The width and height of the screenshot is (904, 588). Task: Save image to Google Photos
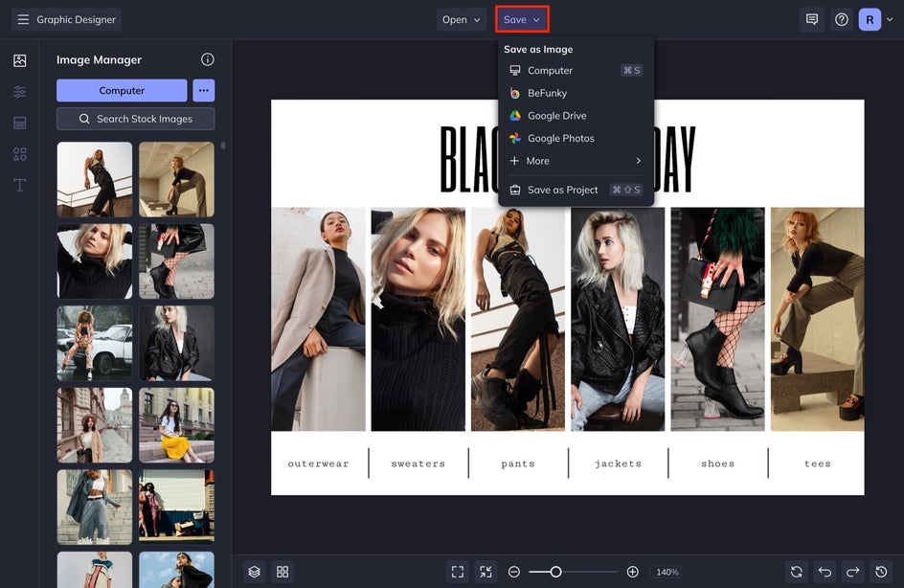[576, 138]
